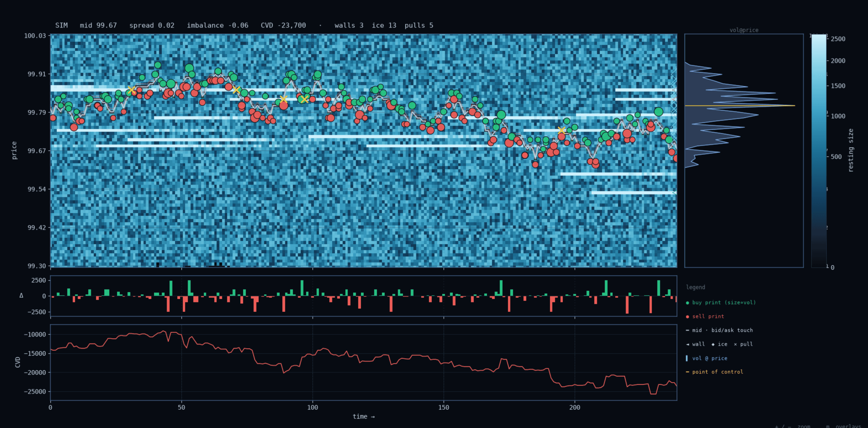Select the 'buy print (size∝vol)' legend label
The width and height of the screenshot is (868, 428).
[724, 302]
